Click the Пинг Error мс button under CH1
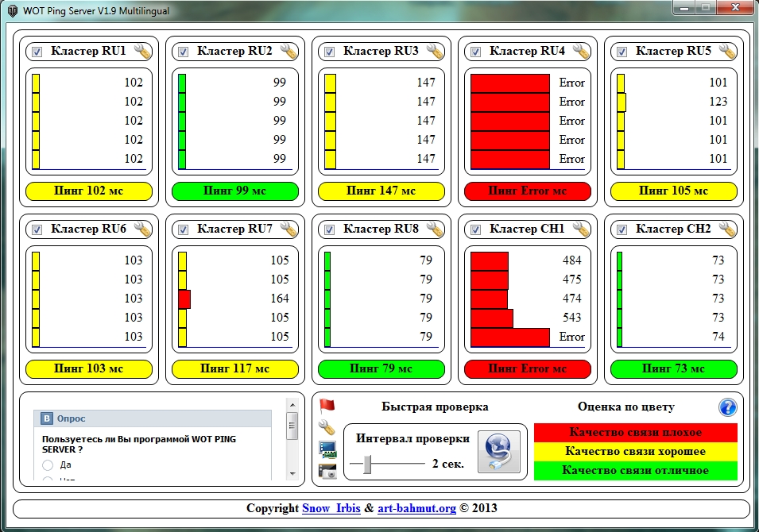Image resolution: width=759 pixels, height=532 pixels. click(527, 369)
